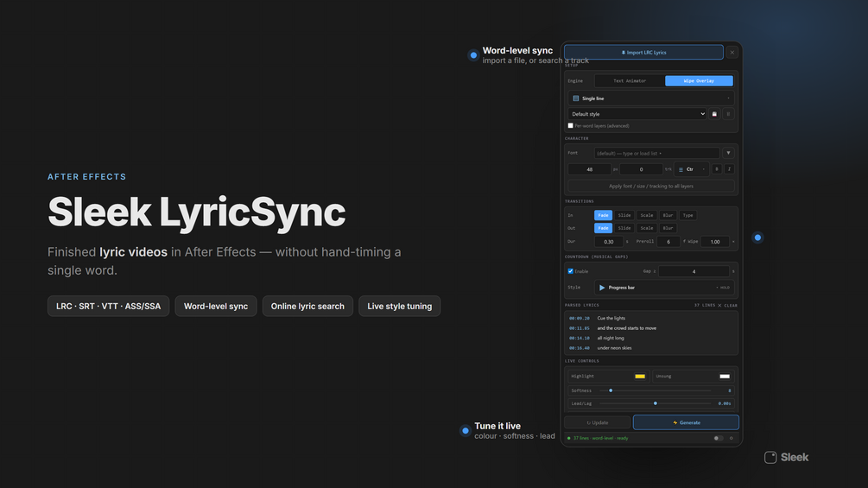
Task: Choose Slide for the In transition
Action: pyautogui.click(x=624, y=215)
